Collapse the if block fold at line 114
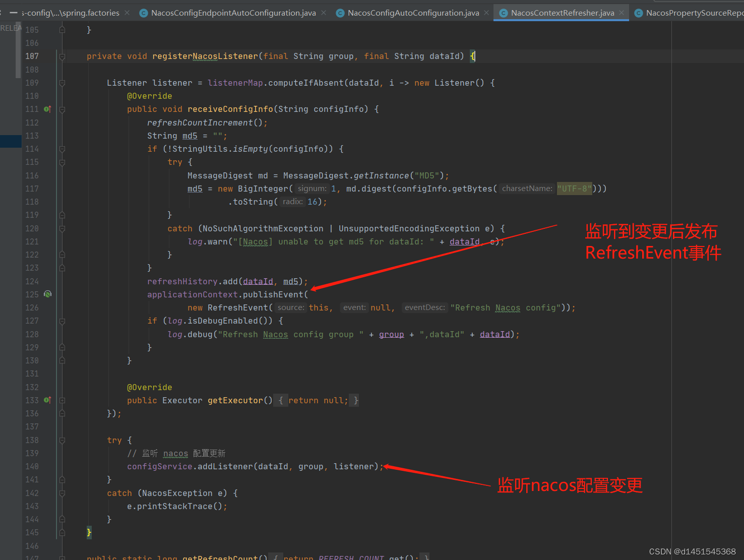This screenshot has height=560, width=744. [62, 149]
